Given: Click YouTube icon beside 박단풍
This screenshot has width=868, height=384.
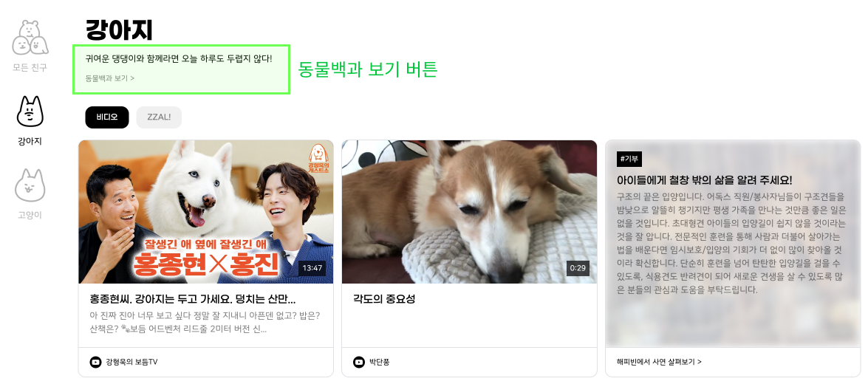Looking at the screenshot, I should (x=359, y=362).
